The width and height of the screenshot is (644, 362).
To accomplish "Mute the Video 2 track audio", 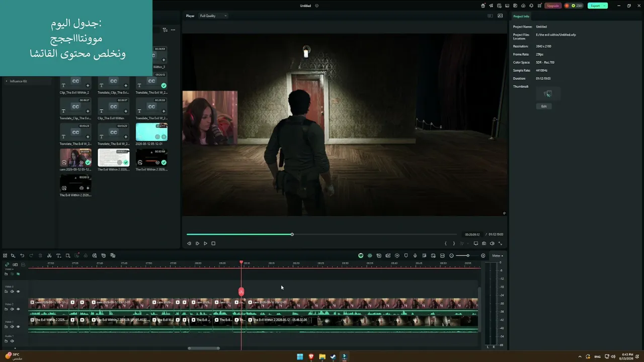I will [12, 309].
